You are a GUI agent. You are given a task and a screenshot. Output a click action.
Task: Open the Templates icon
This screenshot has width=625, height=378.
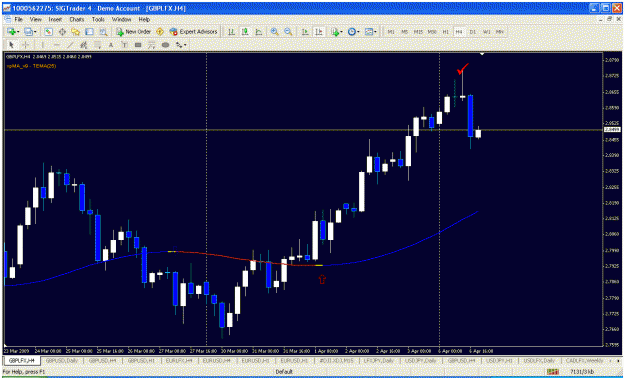[x=369, y=32]
